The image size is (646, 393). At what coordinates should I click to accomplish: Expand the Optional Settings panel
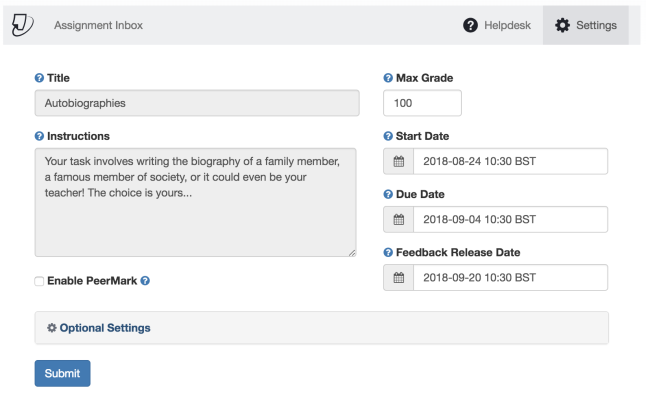(x=321, y=328)
